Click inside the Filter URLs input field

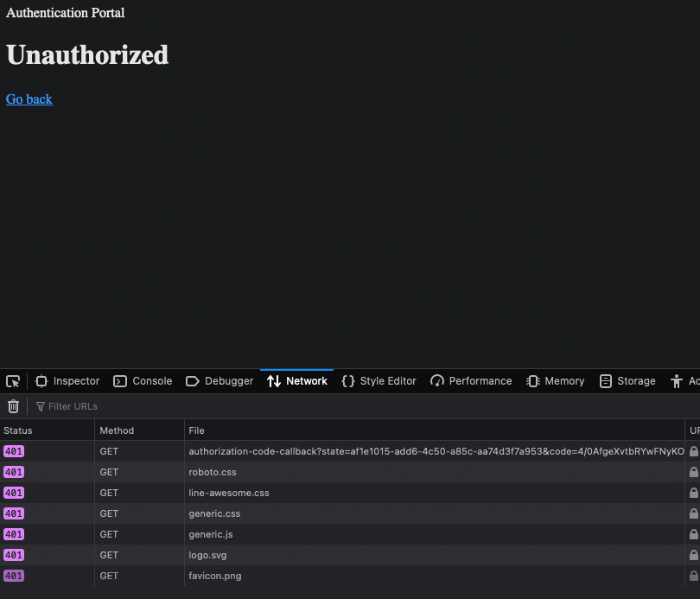pos(130,405)
